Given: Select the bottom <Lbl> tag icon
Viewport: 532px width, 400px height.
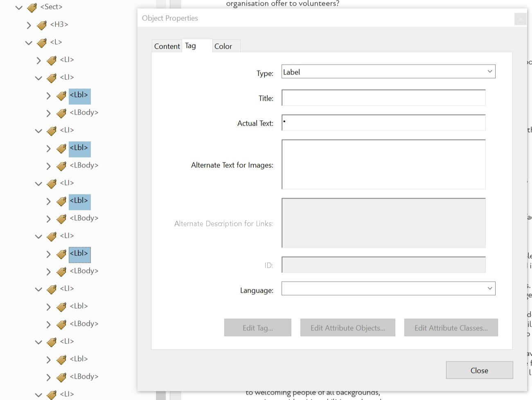Looking at the screenshot, I should click(x=61, y=359).
